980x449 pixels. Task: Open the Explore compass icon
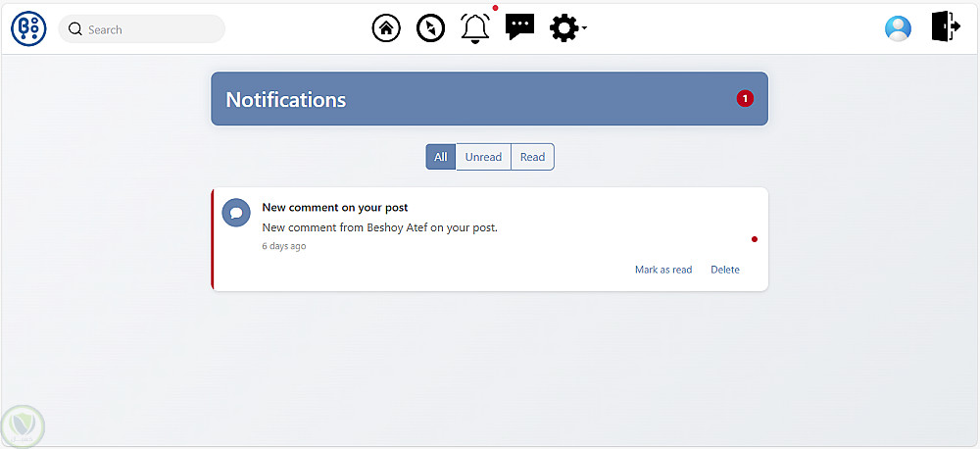pyautogui.click(x=430, y=28)
